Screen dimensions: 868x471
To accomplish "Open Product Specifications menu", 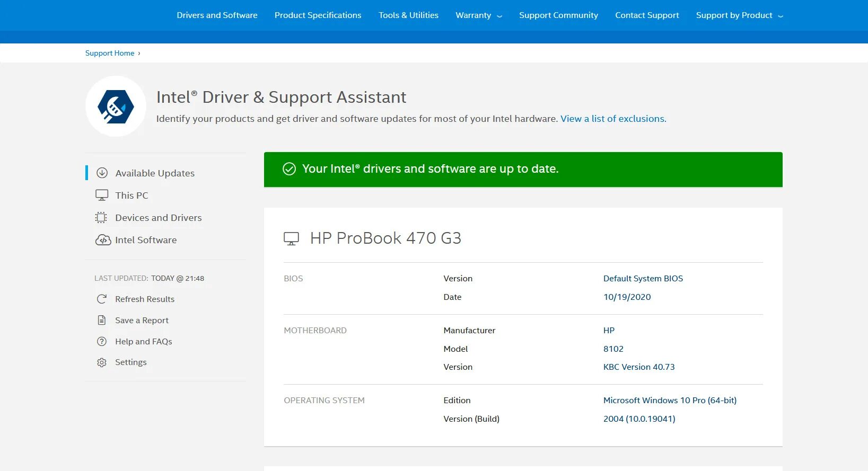I will click(318, 15).
